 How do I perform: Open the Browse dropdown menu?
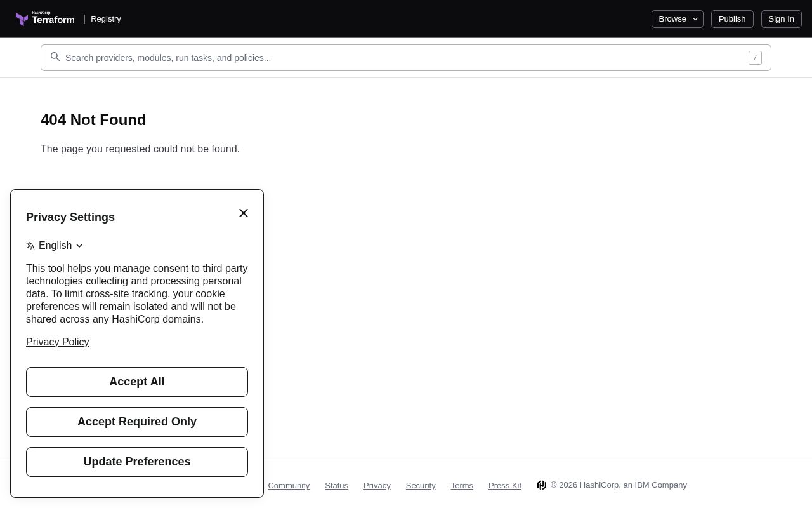tap(678, 19)
